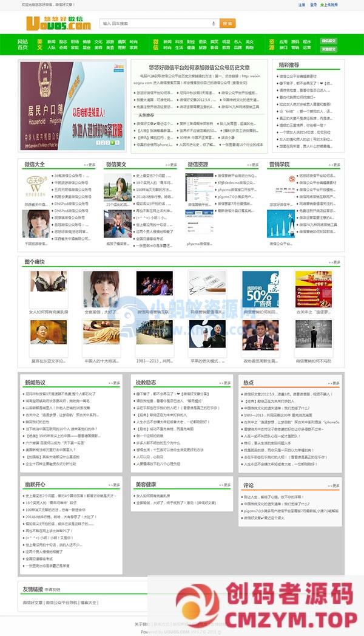Expand 更多 in the 微信大全 section
Image resolution: width=364 pixels, height=636 pixels.
point(90,165)
